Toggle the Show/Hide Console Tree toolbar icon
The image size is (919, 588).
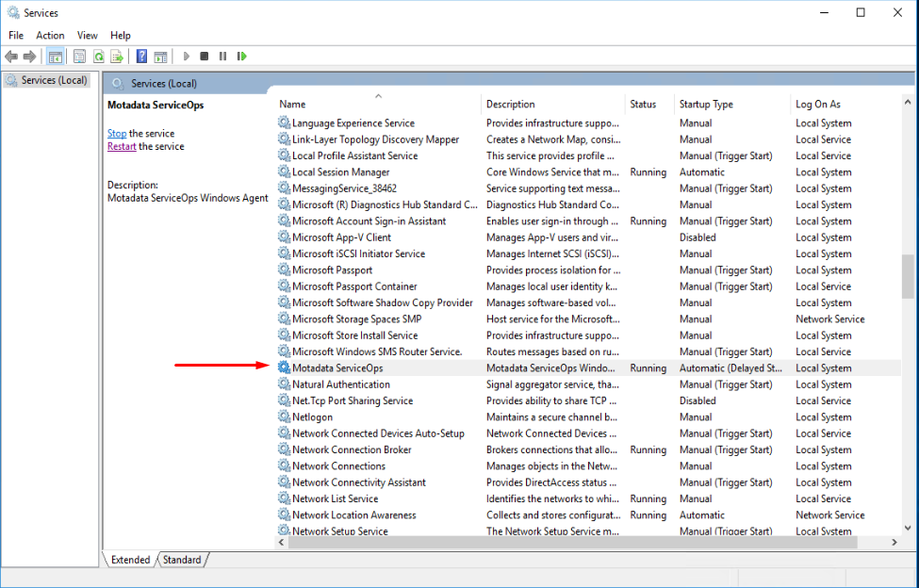(x=56, y=57)
